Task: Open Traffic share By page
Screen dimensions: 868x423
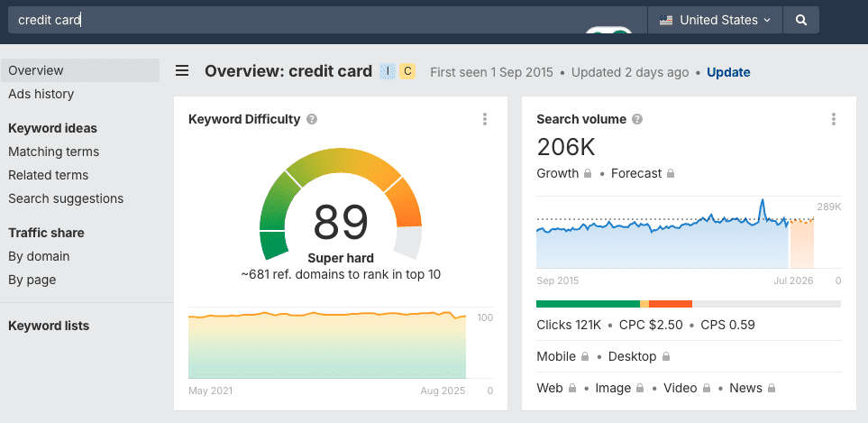Action: point(32,280)
